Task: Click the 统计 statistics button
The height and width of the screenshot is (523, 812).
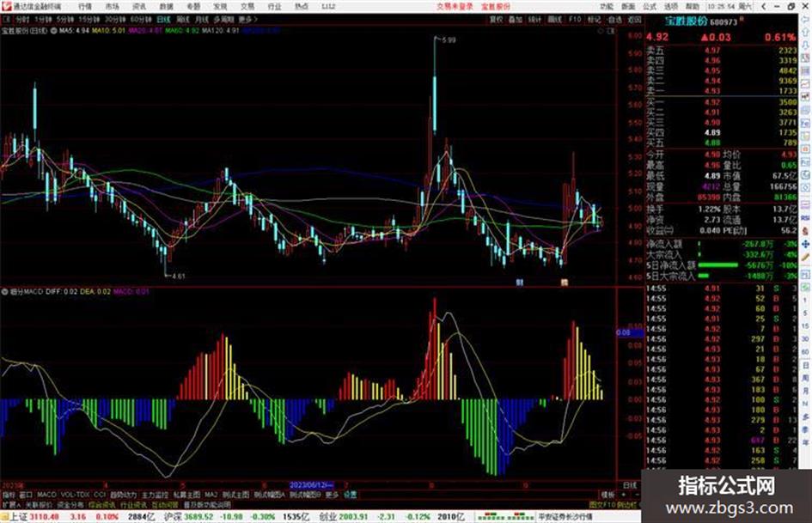Action: click(534, 19)
